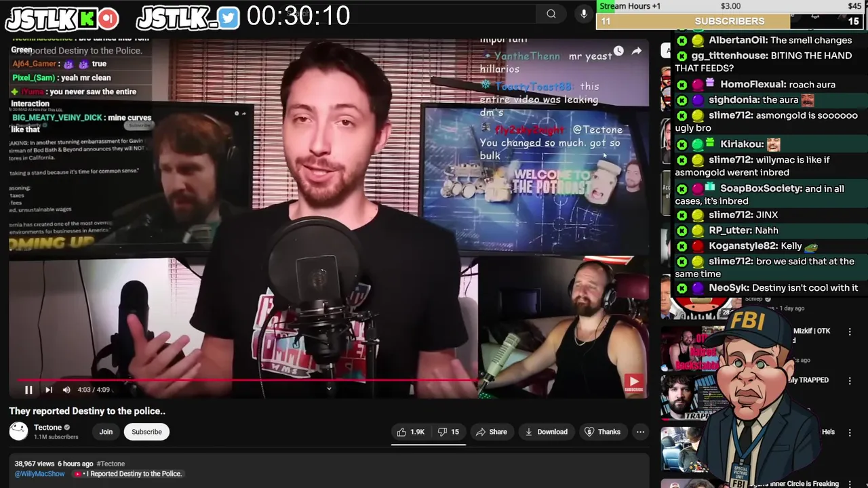Click the 'Stream Hours +1' label
This screenshot has height=488, width=868.
(x=630, y=6)
